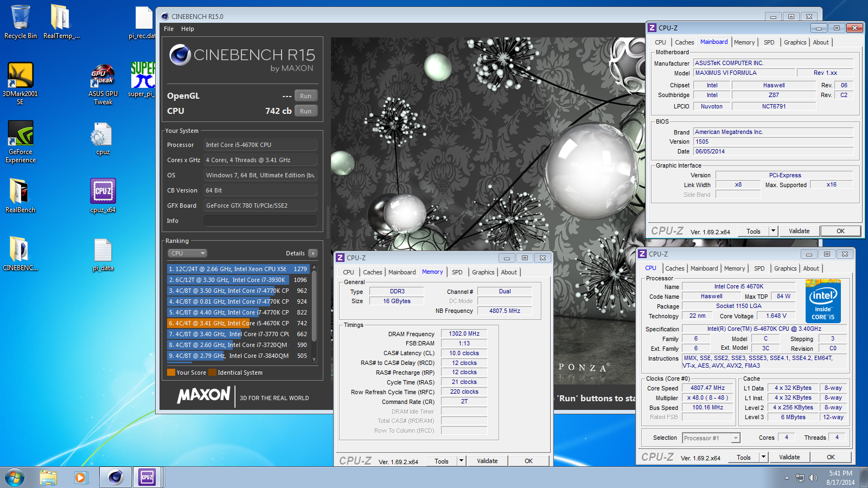Switch to the CPU-Z taskbar button
The image size is (868, 488).
(x=147, y=477)
